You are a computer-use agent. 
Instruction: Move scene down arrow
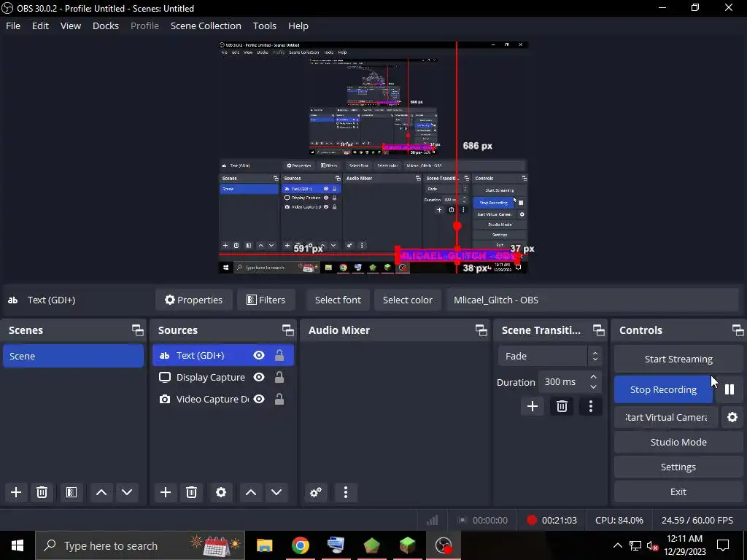127,492
